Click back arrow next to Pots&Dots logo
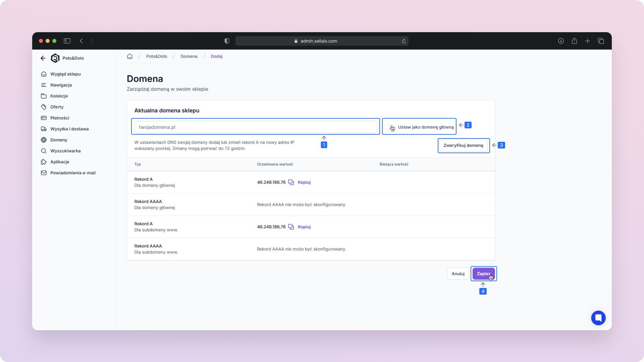 tap(43, 58)
